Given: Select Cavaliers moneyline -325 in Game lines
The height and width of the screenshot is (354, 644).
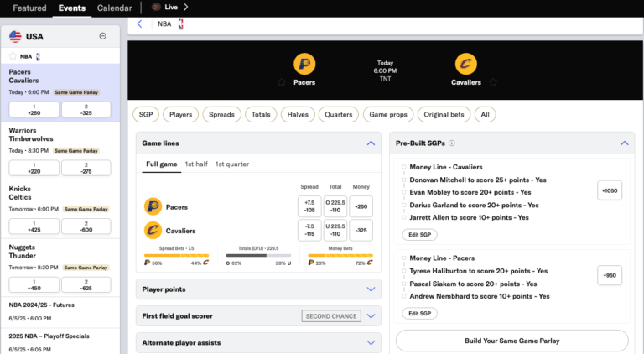Looking at the screenshot, I should tap(361, 230).
